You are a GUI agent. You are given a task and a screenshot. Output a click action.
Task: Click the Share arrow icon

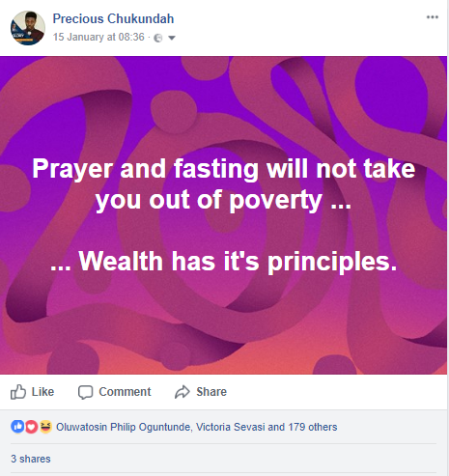coord(182,392)
